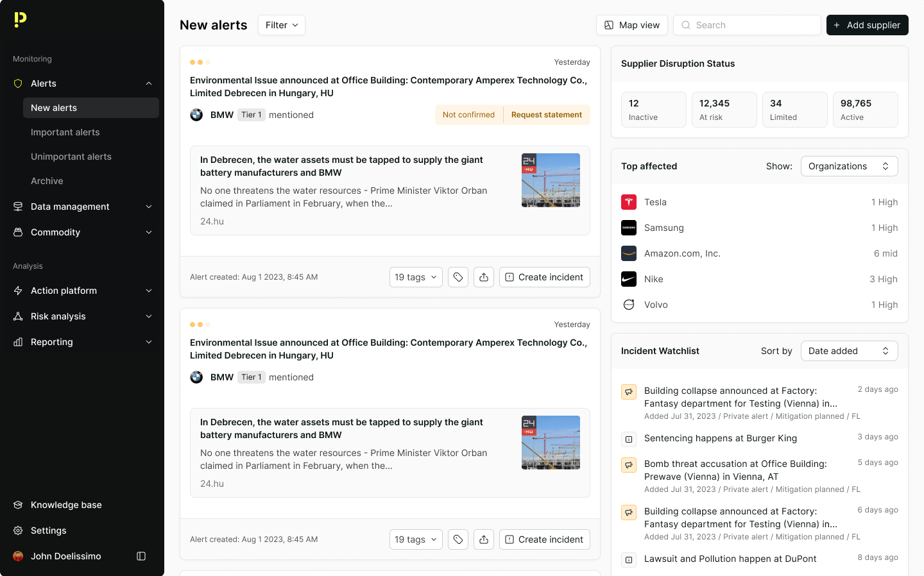Click the 24.hu source in first alert
924x576 pixels.
(x=212, y=221)
